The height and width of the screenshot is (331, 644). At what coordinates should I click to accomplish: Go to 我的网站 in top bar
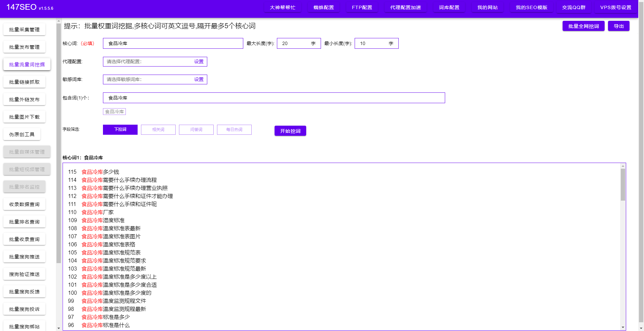487,7
